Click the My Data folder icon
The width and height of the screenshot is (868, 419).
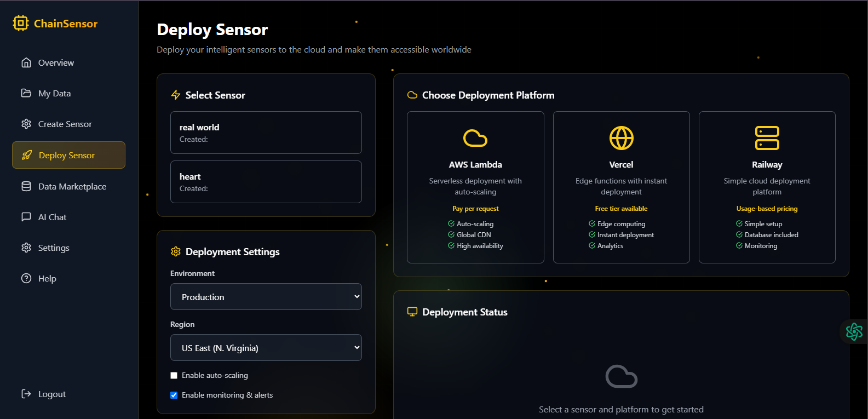pos(26,93)
